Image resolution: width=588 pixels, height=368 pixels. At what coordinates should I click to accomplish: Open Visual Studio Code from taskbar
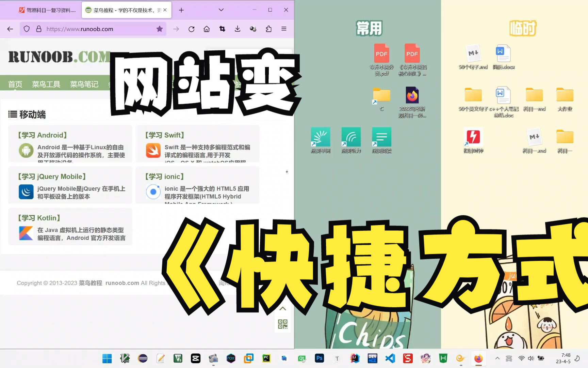390,358
